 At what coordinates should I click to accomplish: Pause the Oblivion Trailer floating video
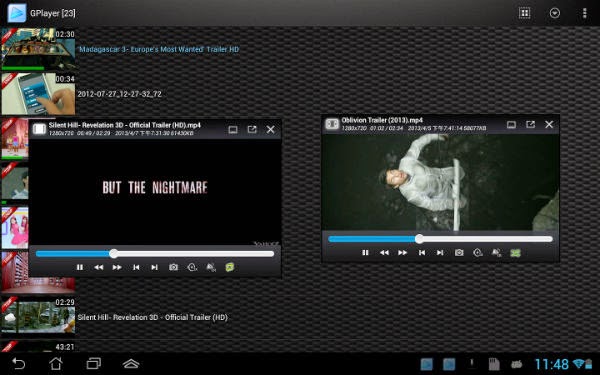coord(365,253)
